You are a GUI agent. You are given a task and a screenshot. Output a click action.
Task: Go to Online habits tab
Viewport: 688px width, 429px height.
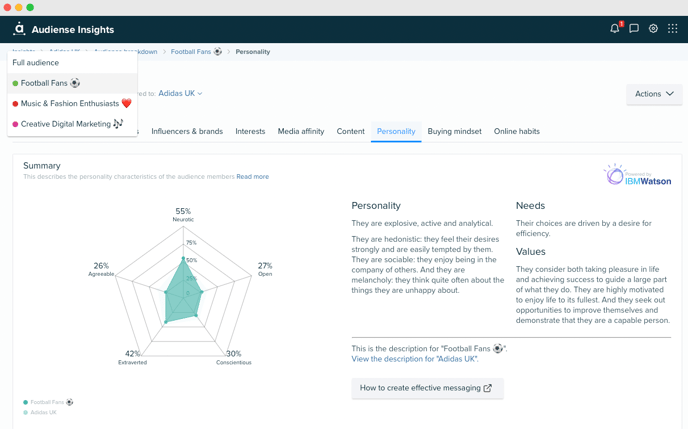[x=517, y=131]
